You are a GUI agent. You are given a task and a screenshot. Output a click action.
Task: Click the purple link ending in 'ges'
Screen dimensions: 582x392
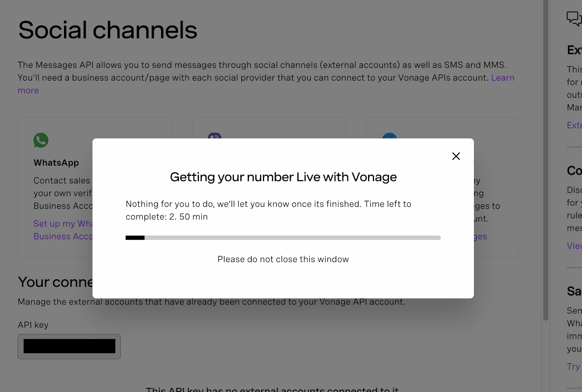480,237
